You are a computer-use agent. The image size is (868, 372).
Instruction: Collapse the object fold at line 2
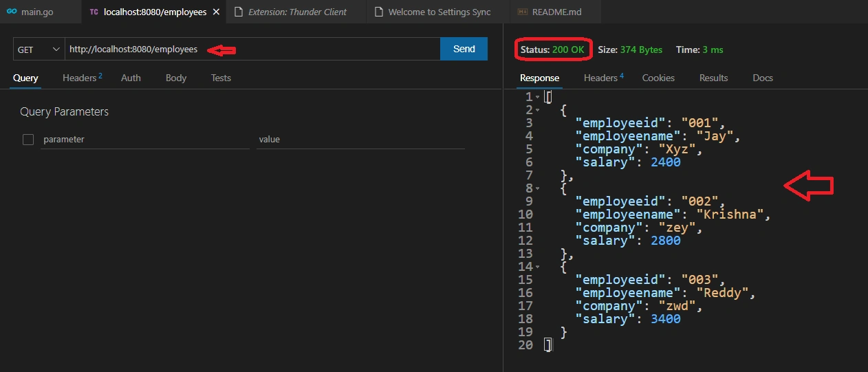pos(537,110)
